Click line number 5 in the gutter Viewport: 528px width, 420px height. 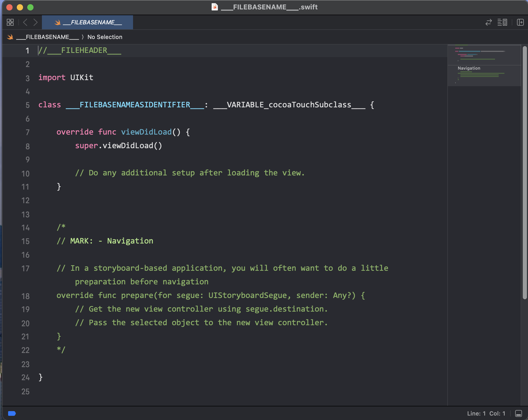(27, 105)
